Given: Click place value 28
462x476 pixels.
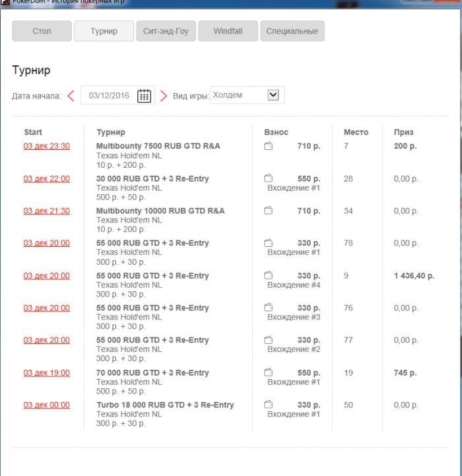Looking at the screenshot, I should pyautogui.click(x=348, y=178).
